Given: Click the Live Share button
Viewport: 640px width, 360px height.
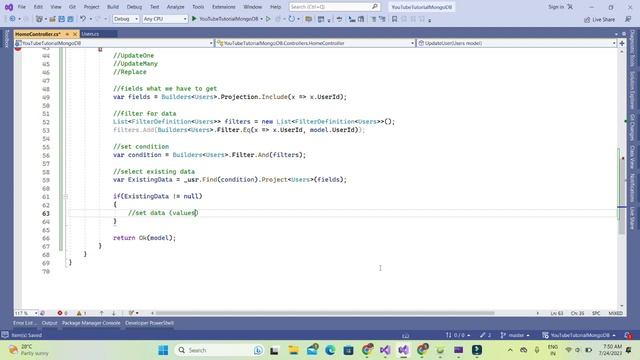Looking at the screenshot, I should click(x=599, y=19).
